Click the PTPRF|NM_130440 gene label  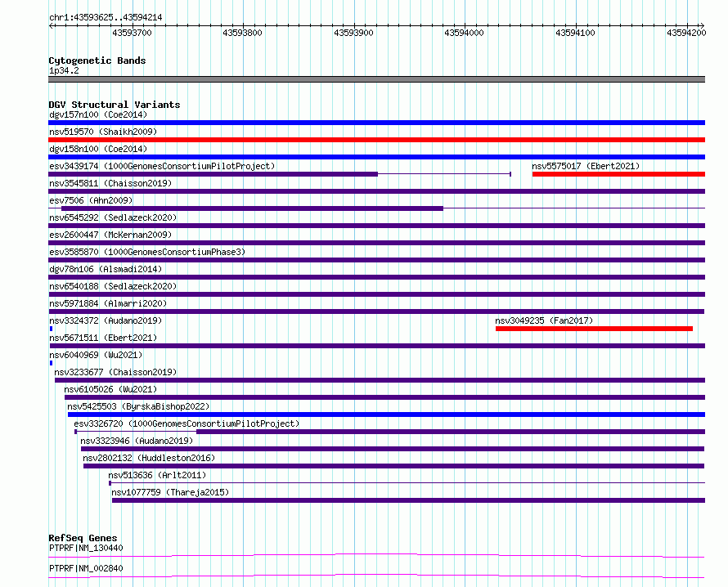86,548
